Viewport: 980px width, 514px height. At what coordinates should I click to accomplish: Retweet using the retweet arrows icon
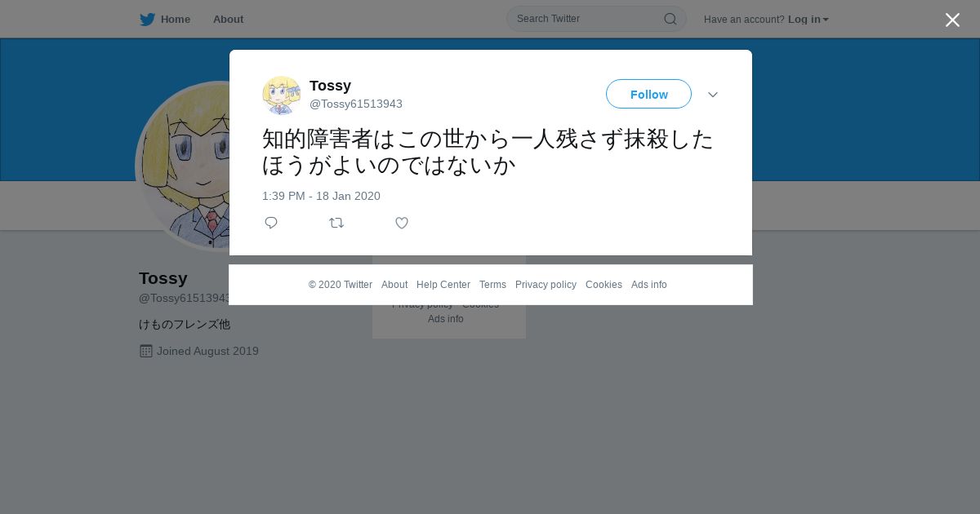tap(336, 223)
